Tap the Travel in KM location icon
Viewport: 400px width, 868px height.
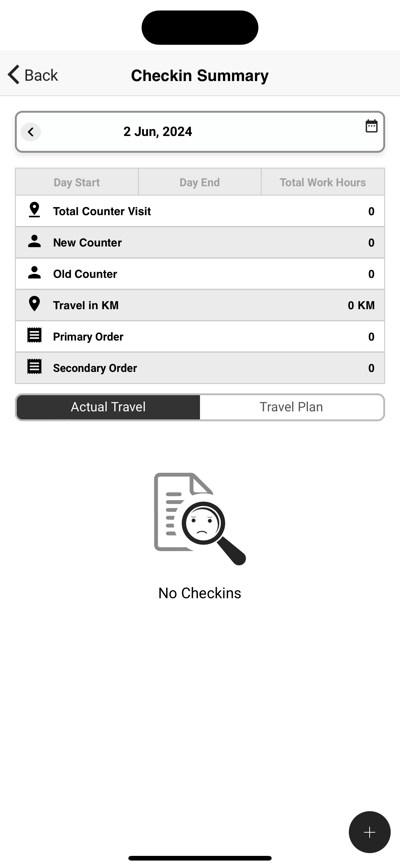tap(34, 304)
